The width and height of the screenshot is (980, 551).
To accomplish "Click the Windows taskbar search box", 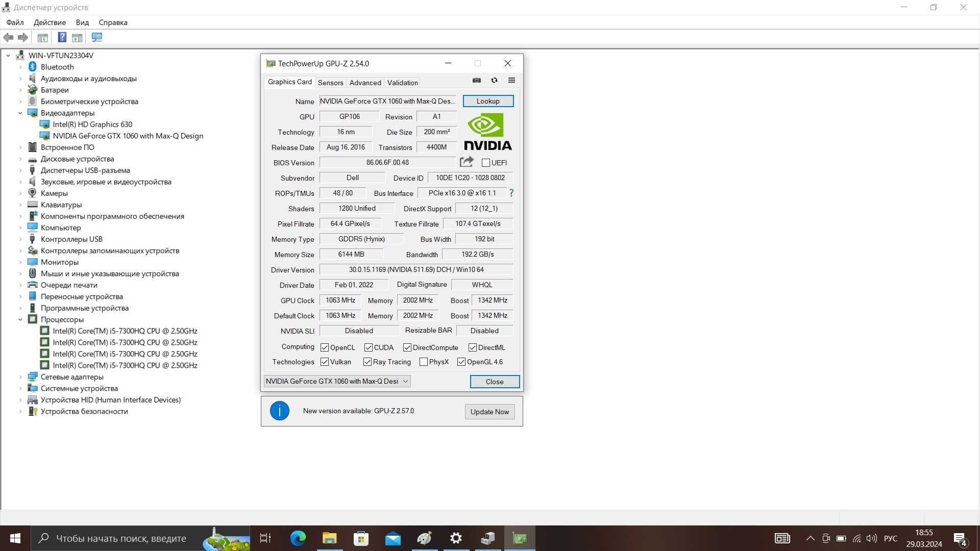I will tap(140, 538).
